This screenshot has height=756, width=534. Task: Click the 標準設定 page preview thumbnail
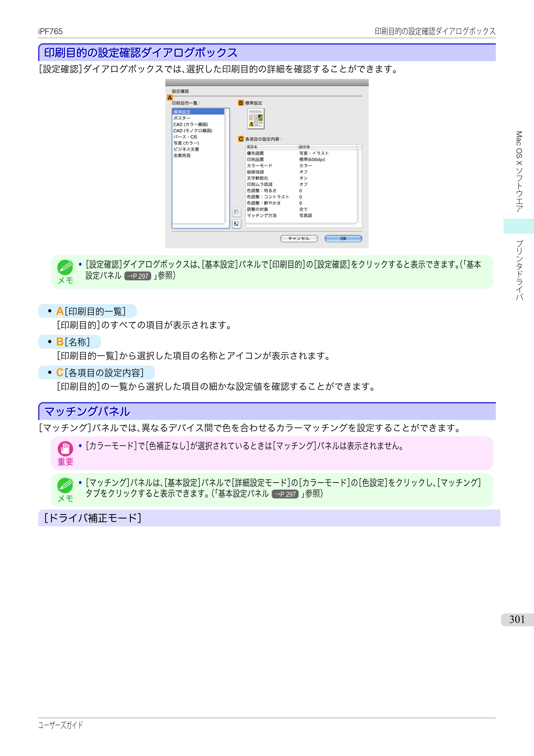[x=256, y=119]
